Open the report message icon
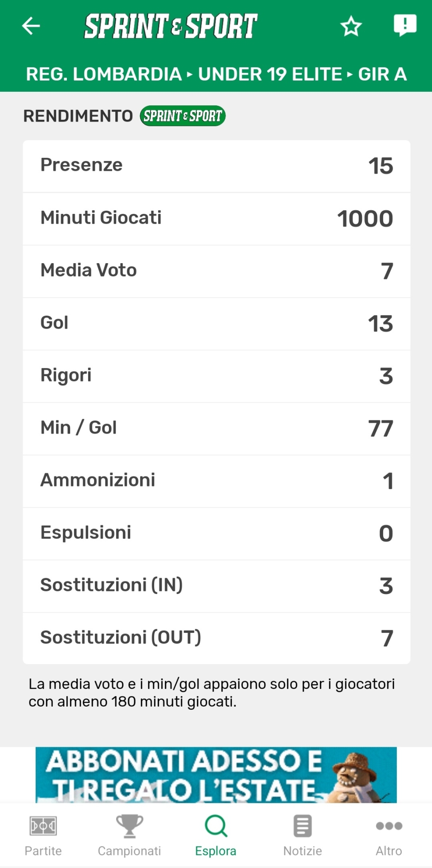The width and height of the screenshot is (432, 868). [404, 25]
